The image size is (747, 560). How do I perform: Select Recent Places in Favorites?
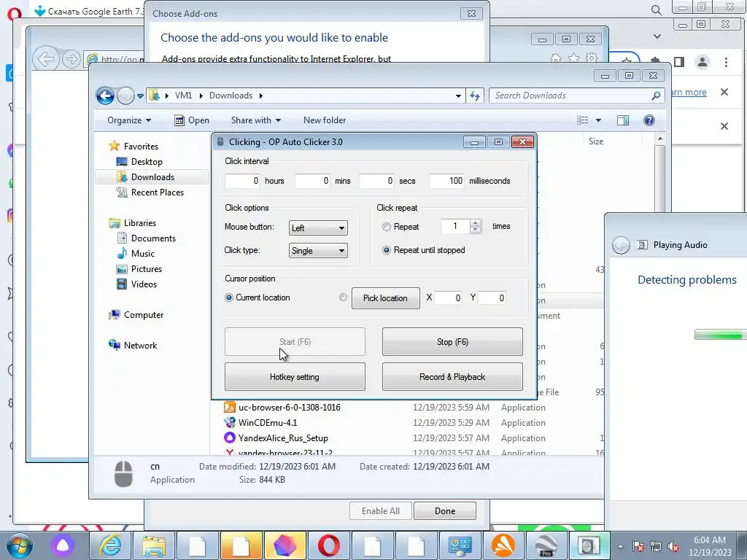(x=158, y=192)
